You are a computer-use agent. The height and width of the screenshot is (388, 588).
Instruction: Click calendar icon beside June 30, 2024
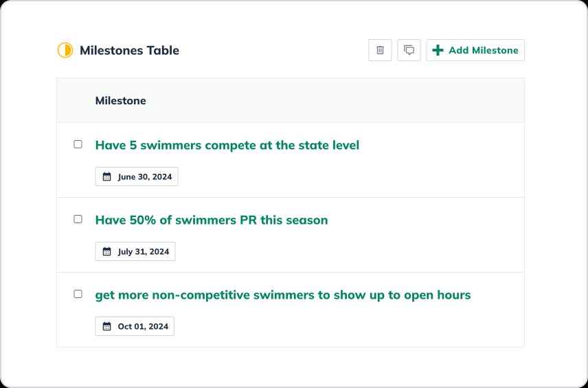[x=106, y=176]
